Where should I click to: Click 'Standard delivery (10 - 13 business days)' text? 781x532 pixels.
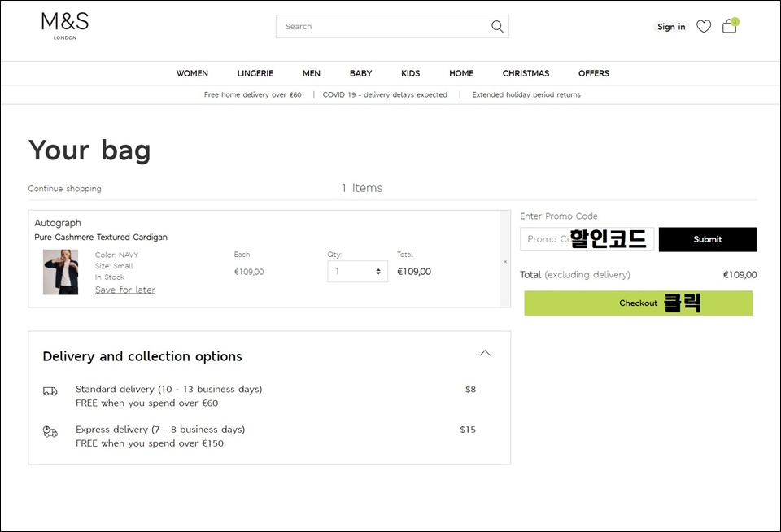(169, 389)
